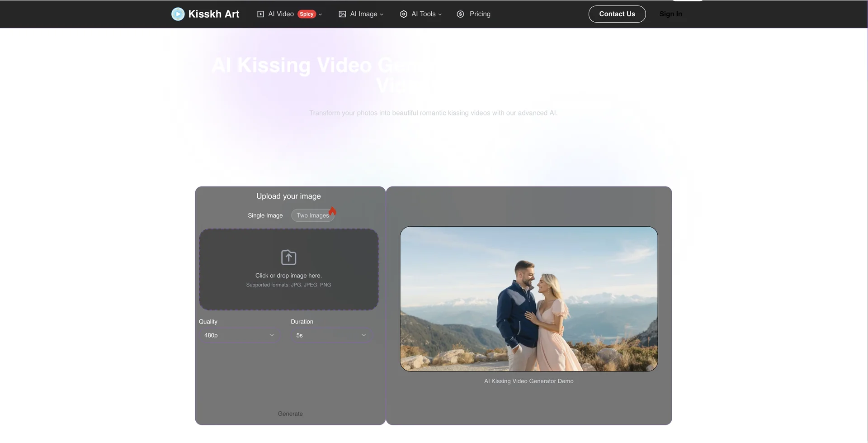Click the 'AI Kissing Video Generator Demo' caption
Image resolution: width=868 pixels, height=443 pixels.
[528, 381]
